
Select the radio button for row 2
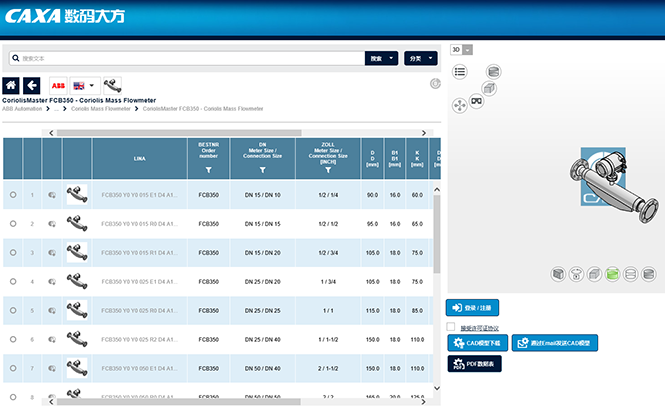pyautogui.click(x=13, y=224)
